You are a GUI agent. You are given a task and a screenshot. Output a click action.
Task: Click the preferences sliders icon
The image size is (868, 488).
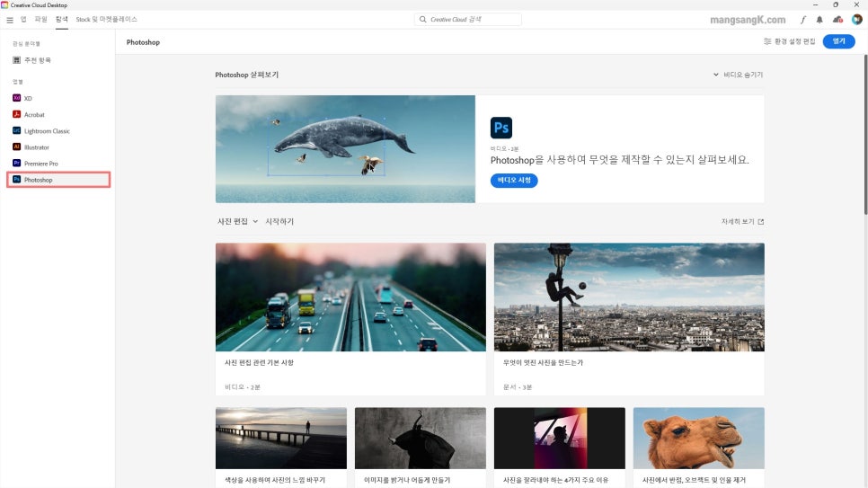[x=767, y=41]
